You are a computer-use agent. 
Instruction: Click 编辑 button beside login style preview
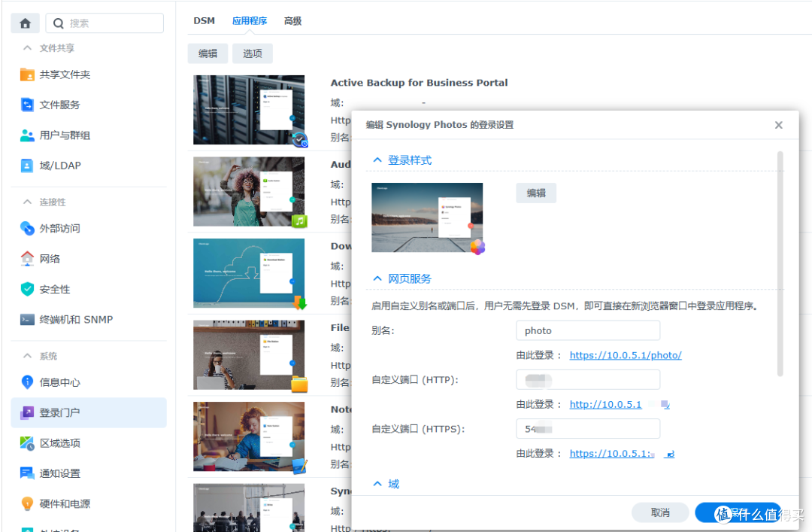536,193
